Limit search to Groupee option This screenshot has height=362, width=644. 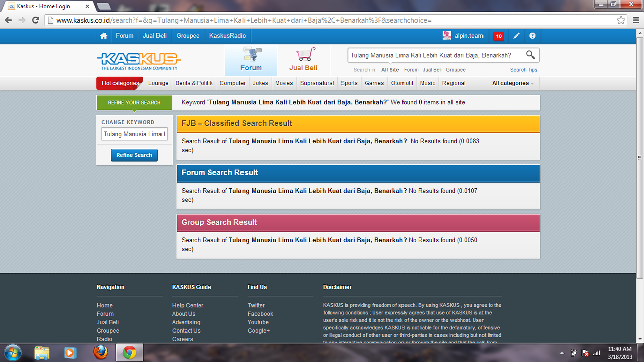coord(456,70)
